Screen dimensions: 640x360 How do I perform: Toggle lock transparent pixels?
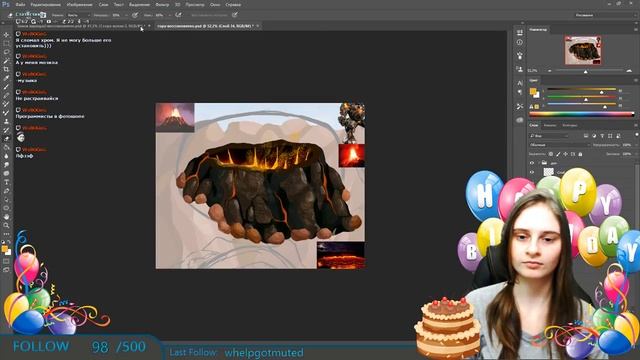pyautogui.click(x=551, y=154)
